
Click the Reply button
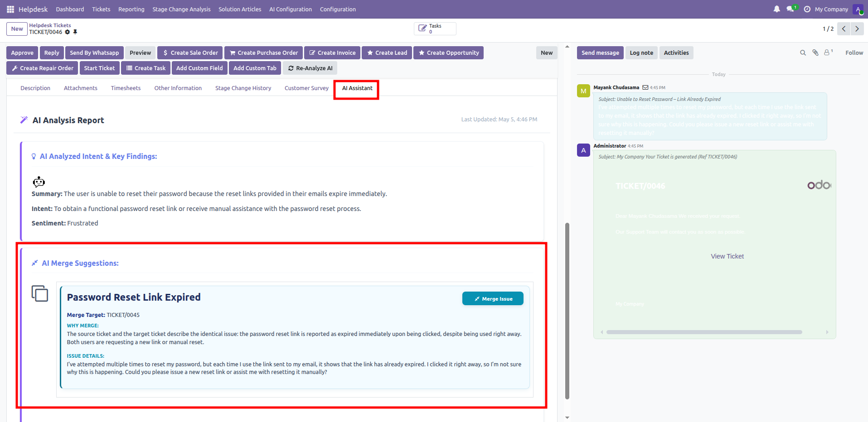click(x=52, y=53)
